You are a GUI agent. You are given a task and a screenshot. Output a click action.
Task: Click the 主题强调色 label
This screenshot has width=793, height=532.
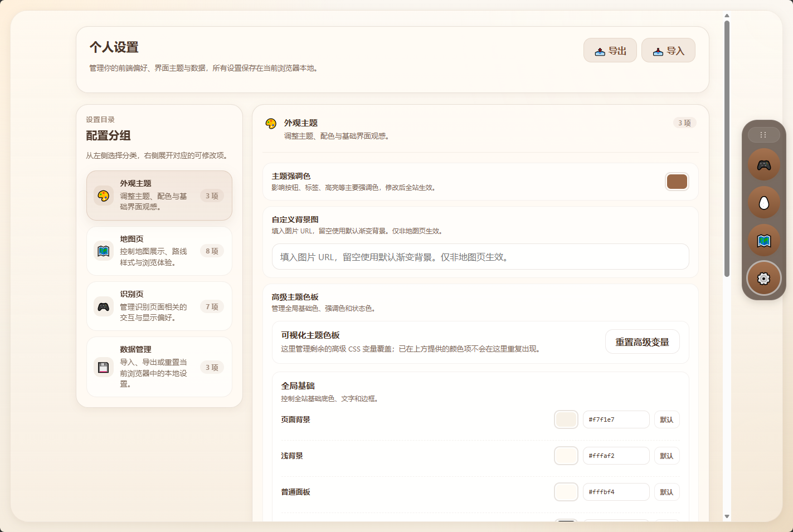click(291, 176)
